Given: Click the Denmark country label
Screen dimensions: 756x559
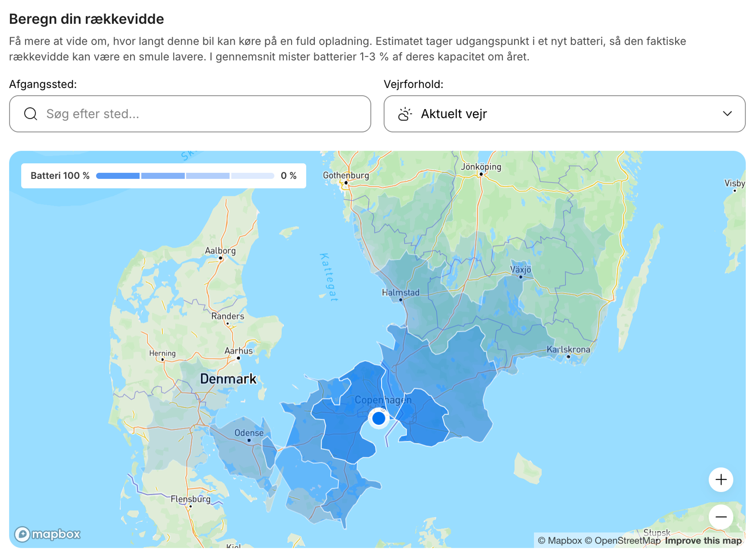Looking at the screenshot, I should point(228,379).
